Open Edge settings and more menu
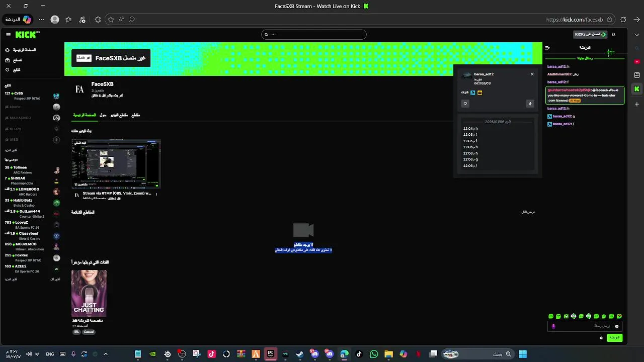Viewport: 644px width, 362px height. pos(42,20)
